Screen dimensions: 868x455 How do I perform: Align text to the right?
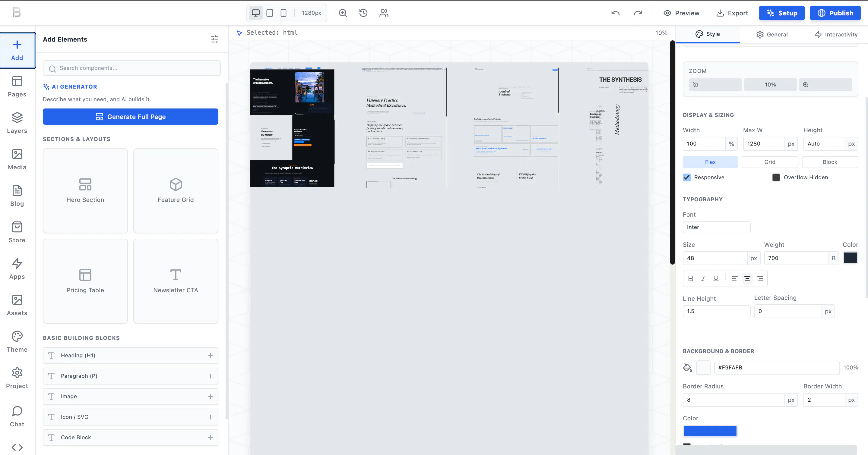tap(760, 278)
